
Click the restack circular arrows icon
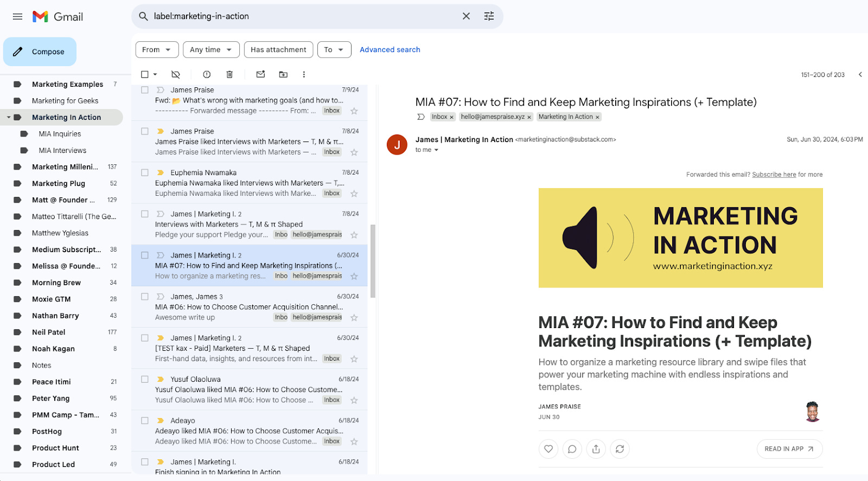[x=620, y=449]
